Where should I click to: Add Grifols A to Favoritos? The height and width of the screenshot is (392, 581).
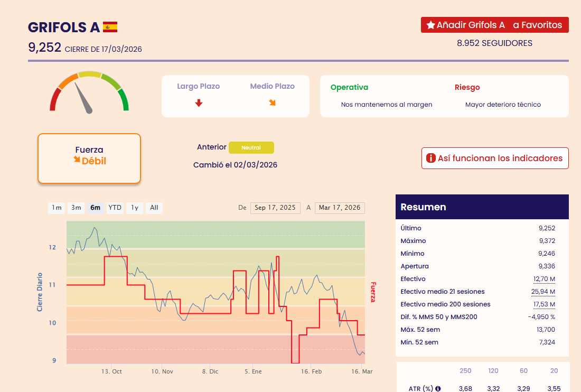pos(495,25)
